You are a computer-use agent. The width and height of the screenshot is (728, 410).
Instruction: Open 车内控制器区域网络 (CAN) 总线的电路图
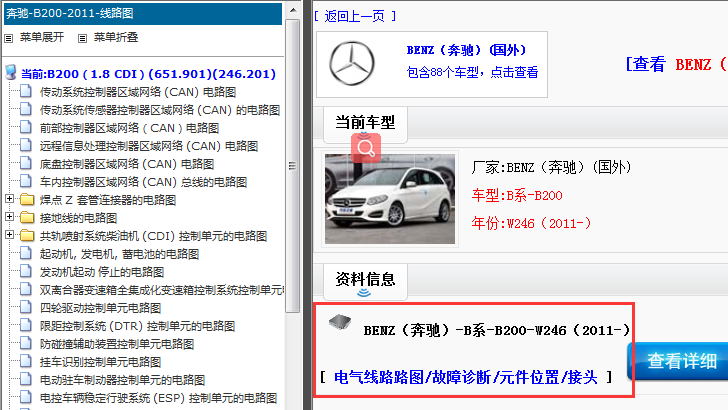(x=143, y=182)
